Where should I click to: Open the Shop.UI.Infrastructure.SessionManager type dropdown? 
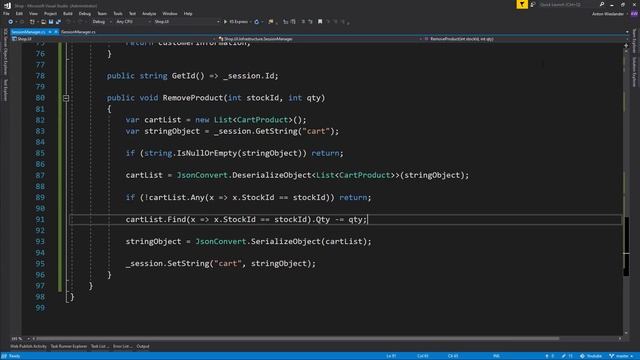pos(319,39)
